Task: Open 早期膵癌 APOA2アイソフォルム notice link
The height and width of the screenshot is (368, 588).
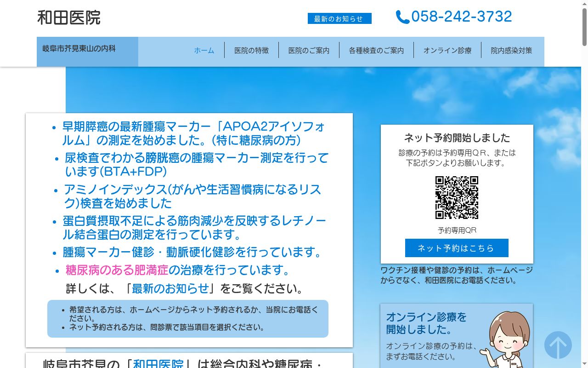Action: coord(194,133)
